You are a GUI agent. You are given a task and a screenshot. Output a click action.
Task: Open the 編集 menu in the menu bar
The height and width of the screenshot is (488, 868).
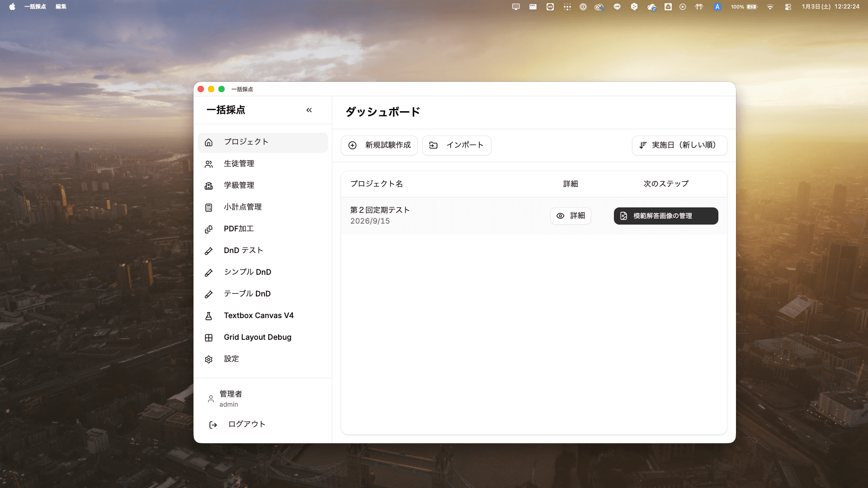(61, 7)
